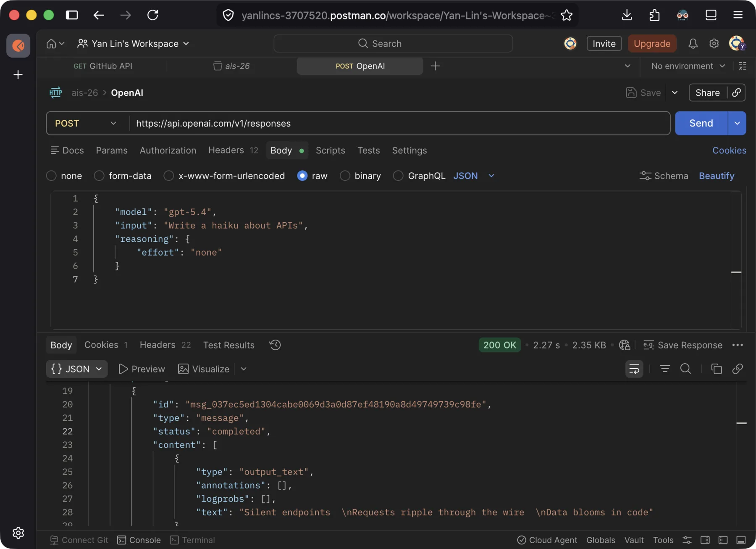Image resolution: width=756 pixels, height=549 pixels.
Task: Open the request Headers 12 tab
Action: tap(233, 150)
